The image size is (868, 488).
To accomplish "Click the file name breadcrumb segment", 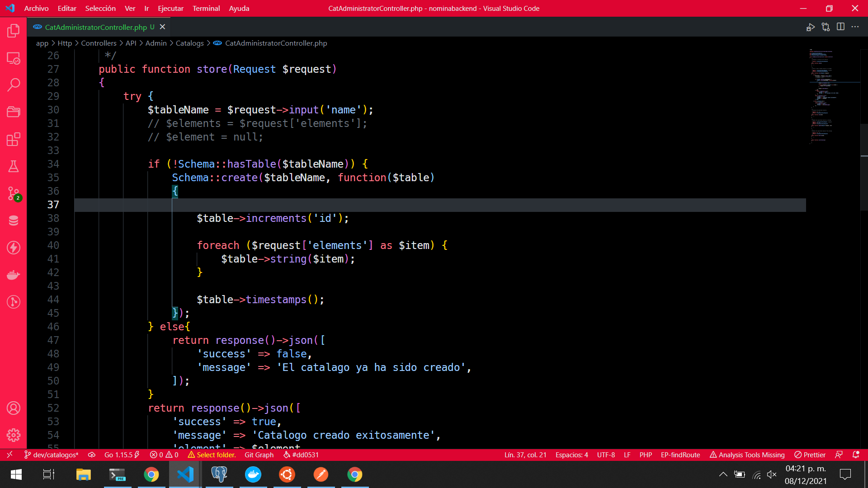I will point(276,43).
